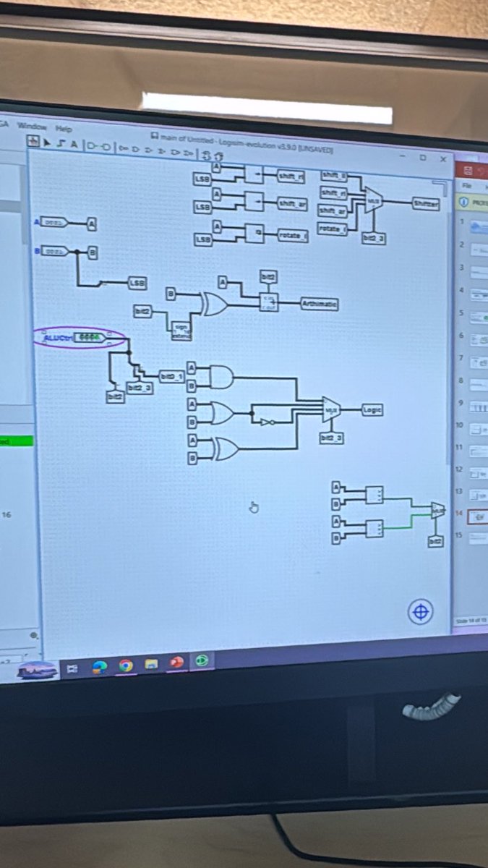The height and width of the screenshot is (868, 488).
Task: Select slide 1 thumbnail in PowerPoint
Action: [478, 227]
